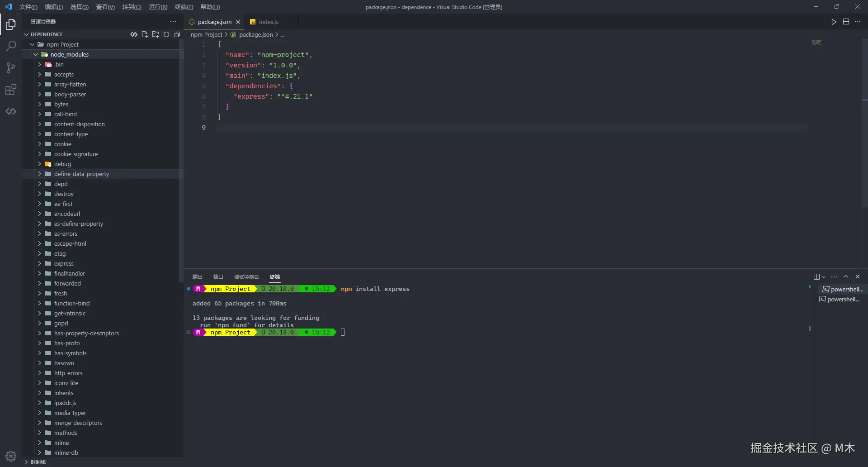Image resolution: width=868 pixels, height=467 pixels.
Task: Open the Explorer view in activity bar
Action: pyautogui.click(x=11, y=24)
